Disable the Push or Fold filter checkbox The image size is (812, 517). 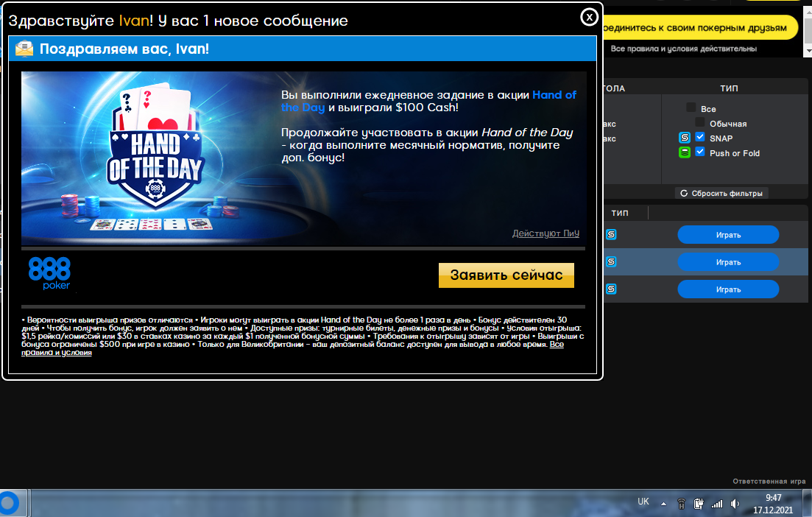[699, 151]
